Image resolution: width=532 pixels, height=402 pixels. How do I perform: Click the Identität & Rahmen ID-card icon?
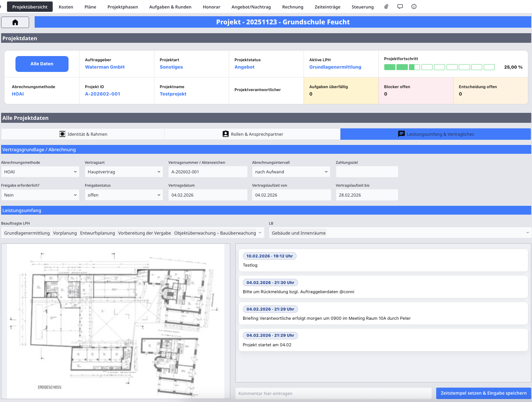(62, 134)
